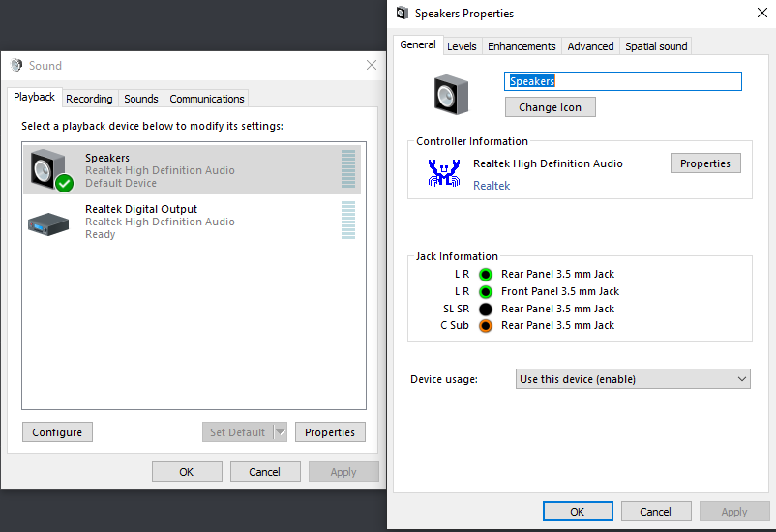Click the 'Front Panel 3.5 mm Jack' text

[x=560, y=291]
